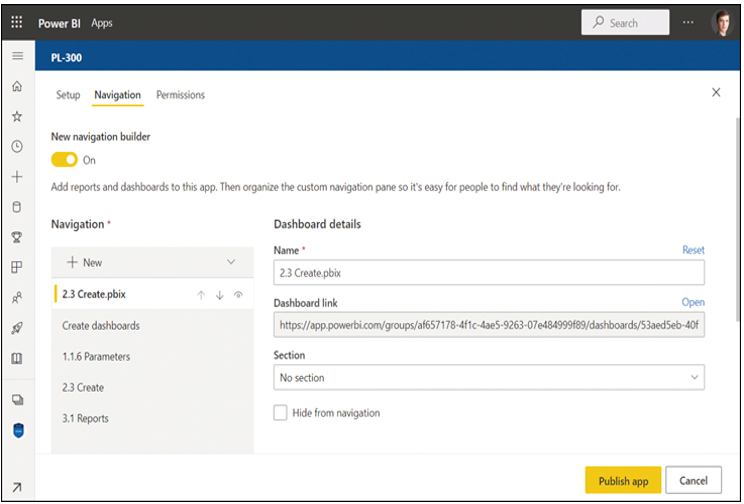744x504 pixels.
Task: Open Recent clock icon in sidebar
Action: [17, 146]
